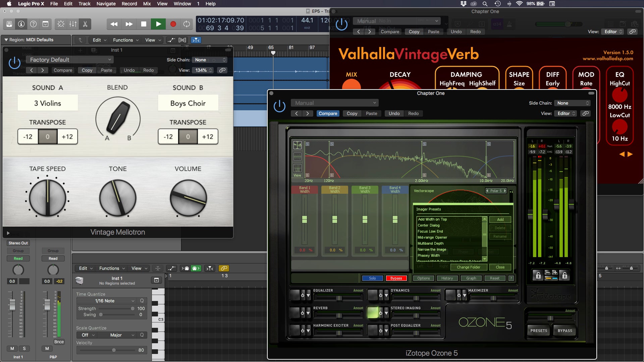Click the Rewind transport button

point(114,24)
